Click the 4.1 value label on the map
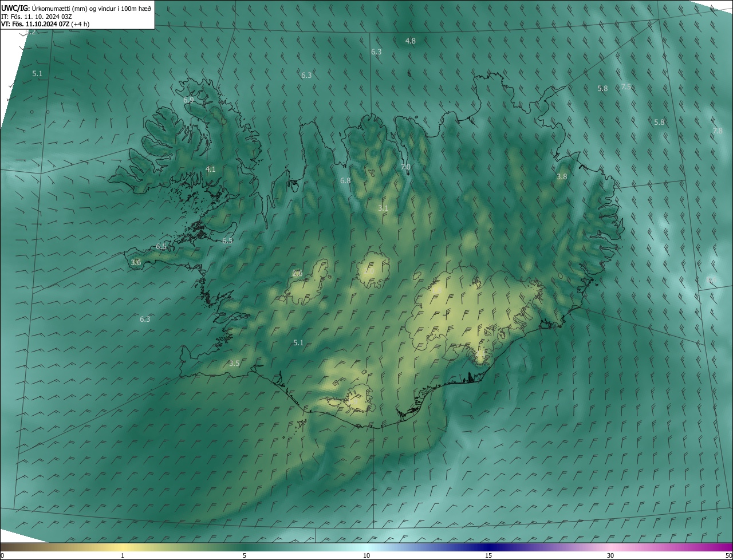The image size is (733, 560). pyautogui.click(x=211, y=169)
